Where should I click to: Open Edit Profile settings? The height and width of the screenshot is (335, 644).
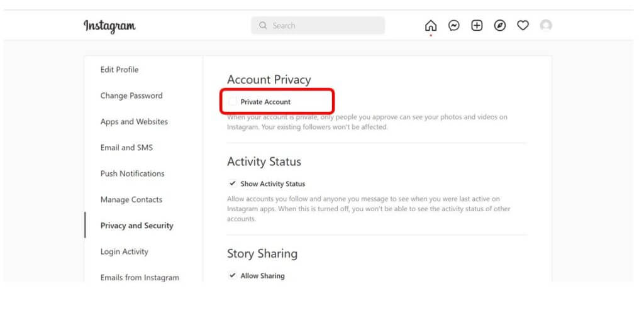pyautogui.click(x=119, y=69)
